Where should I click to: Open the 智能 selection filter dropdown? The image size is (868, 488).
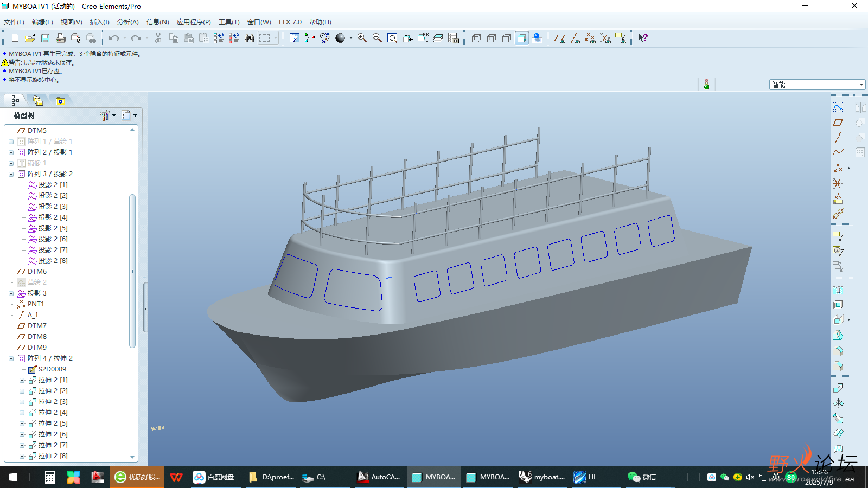coord(861,85)
